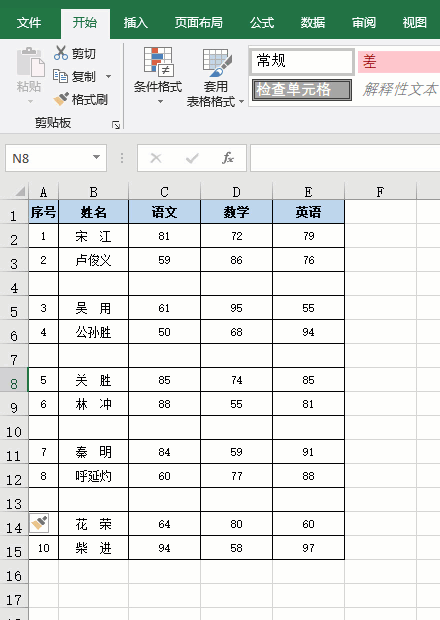The image size is (440, 620).
Task: Select the cell with name 宋 江
Action: click(94, 236)
